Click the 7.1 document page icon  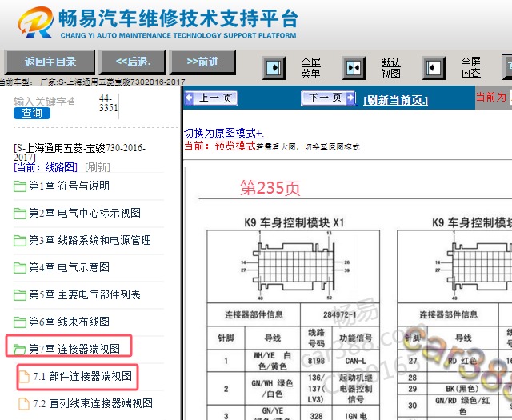24,377
